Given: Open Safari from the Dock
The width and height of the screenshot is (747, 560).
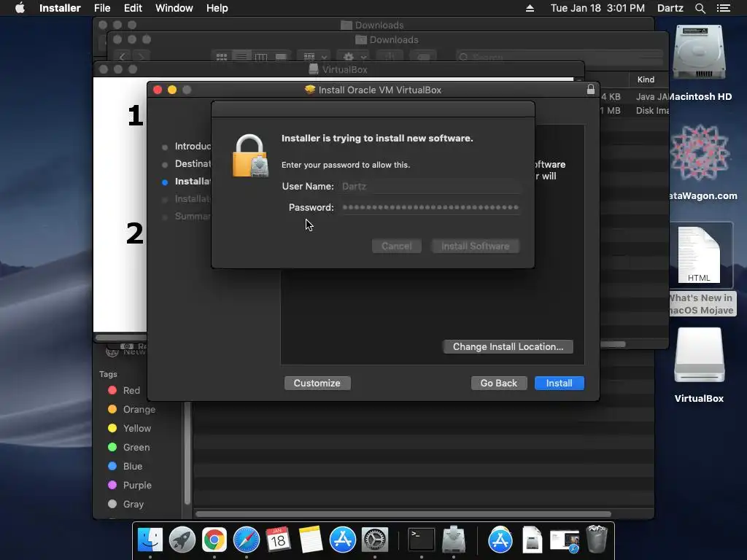Looking at the screenshot, I should click(247, 540).
